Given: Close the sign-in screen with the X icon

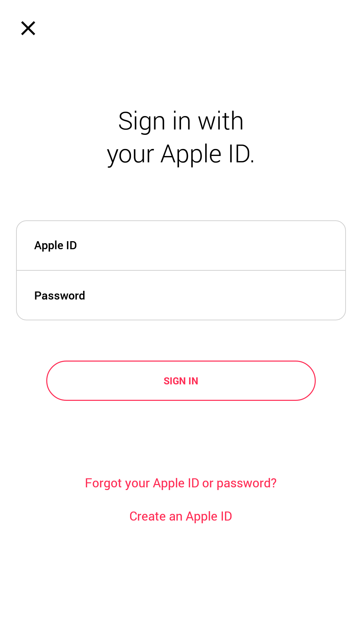Looking at the screenshot, I should [28, 28].
